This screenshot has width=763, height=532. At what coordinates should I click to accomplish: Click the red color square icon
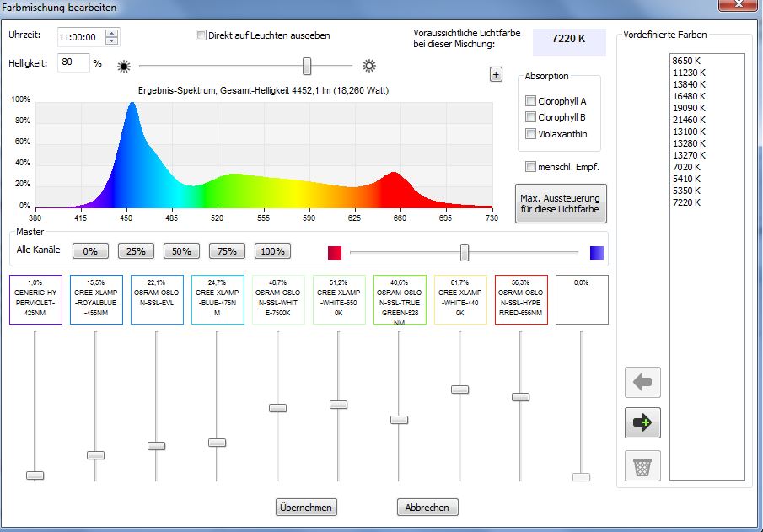click(335, 252)
